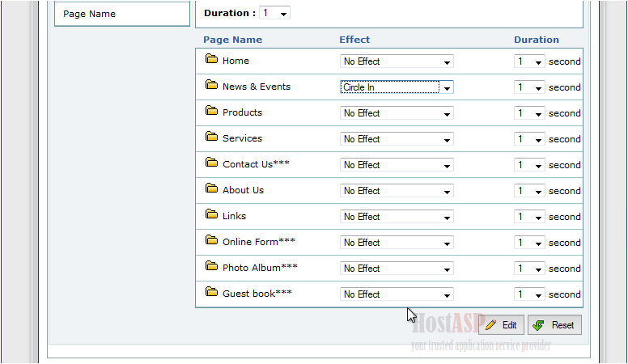The width and height of the screenshot is (628, 364).
Task: Open the Duration dropdown for Guest book
Action: click(529, 294)
